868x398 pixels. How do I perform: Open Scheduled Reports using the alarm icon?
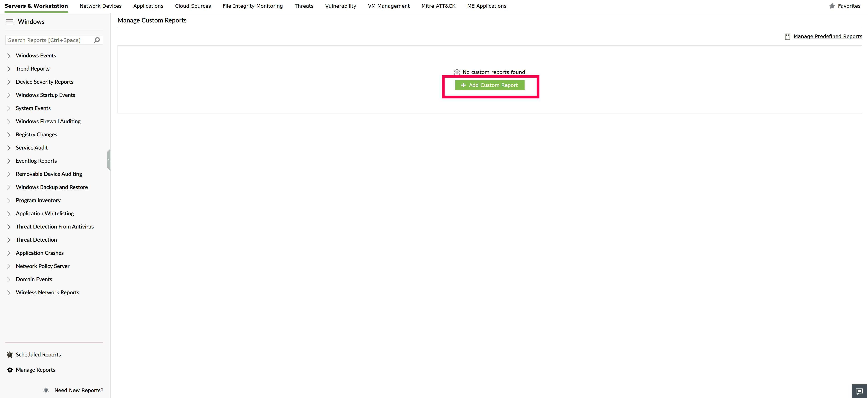(x=10, y=354)
